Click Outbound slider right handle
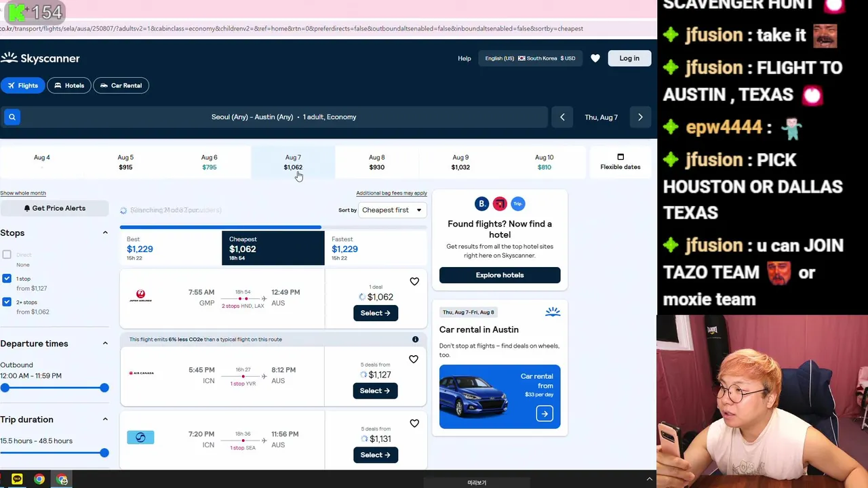 coord(104,388)
